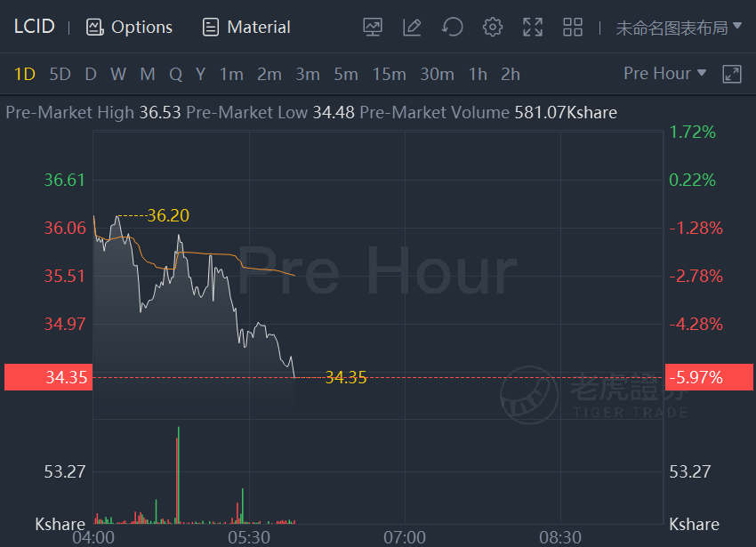
Task: Open the grid layout icon
Action: point(573,27)
